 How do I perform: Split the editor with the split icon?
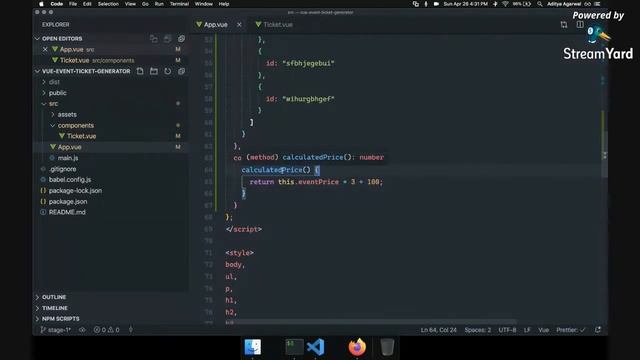580,24
